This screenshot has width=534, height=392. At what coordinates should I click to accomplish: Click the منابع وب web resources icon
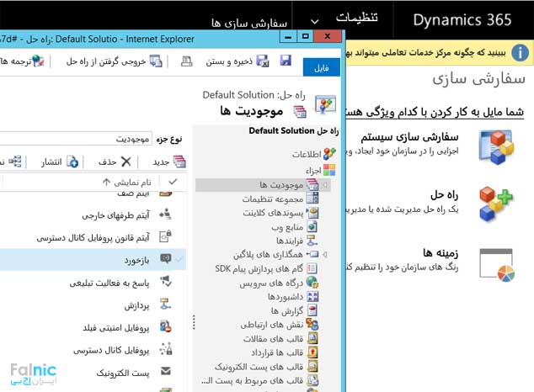[312, 226]
